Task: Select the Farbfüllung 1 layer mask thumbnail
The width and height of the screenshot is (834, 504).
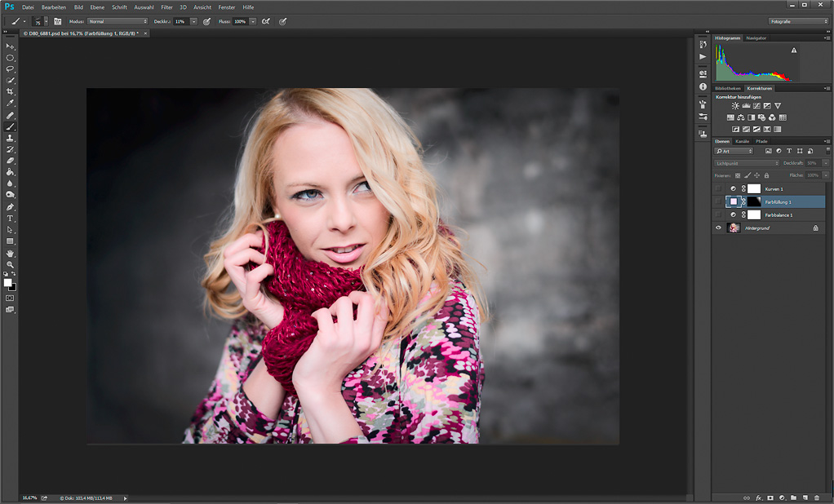Action: point(754,202)
